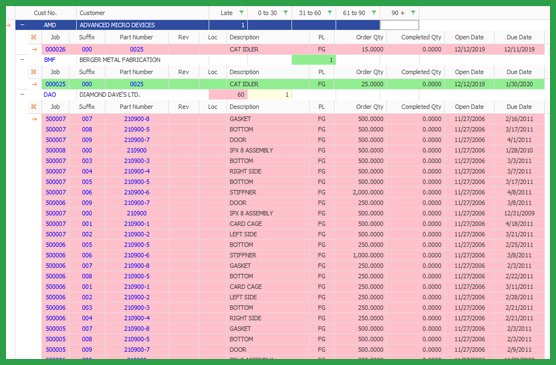Open filter icon on Late column

coord(241,13)
